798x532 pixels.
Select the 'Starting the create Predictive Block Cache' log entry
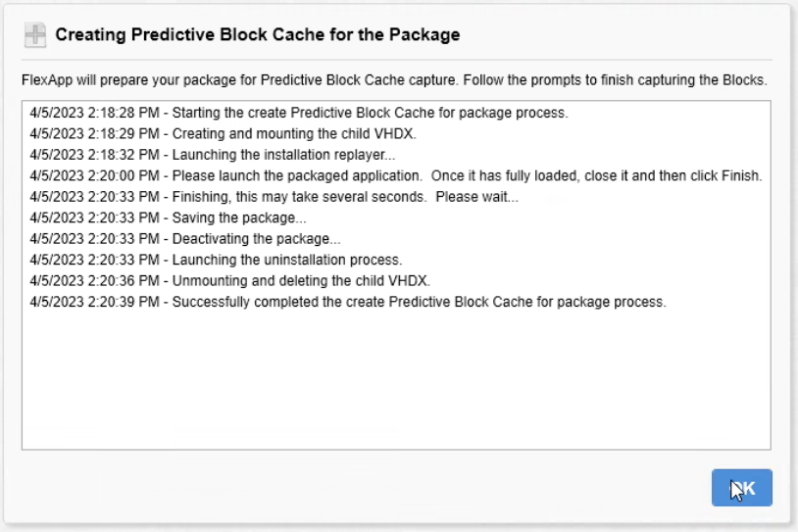(299, 113)
